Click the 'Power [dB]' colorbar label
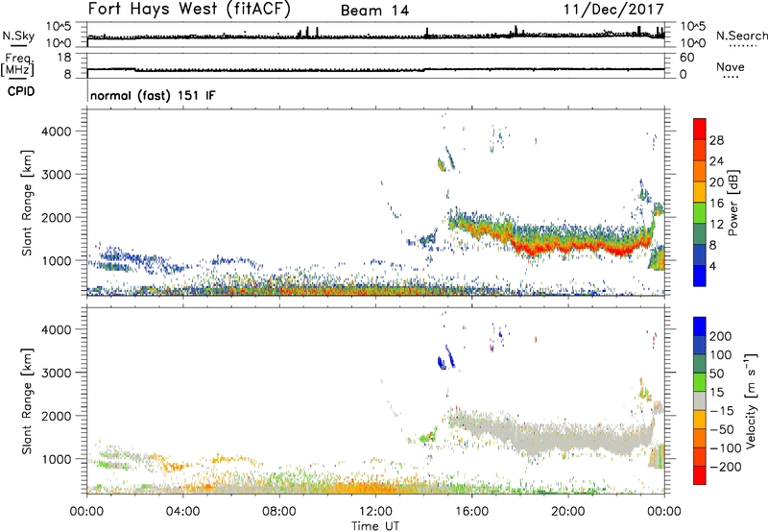The height and width of the screenshot is (532, 768). click(732, 203)
